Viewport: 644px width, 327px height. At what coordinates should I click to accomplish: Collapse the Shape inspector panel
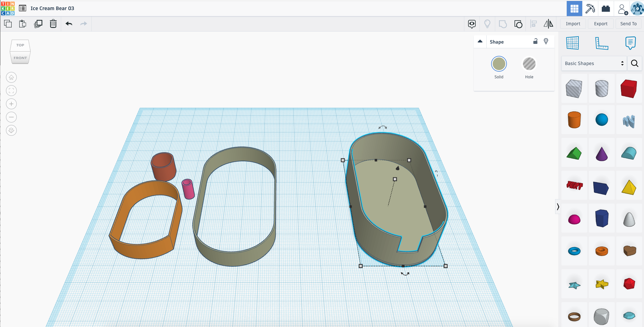tap(480, 41)
